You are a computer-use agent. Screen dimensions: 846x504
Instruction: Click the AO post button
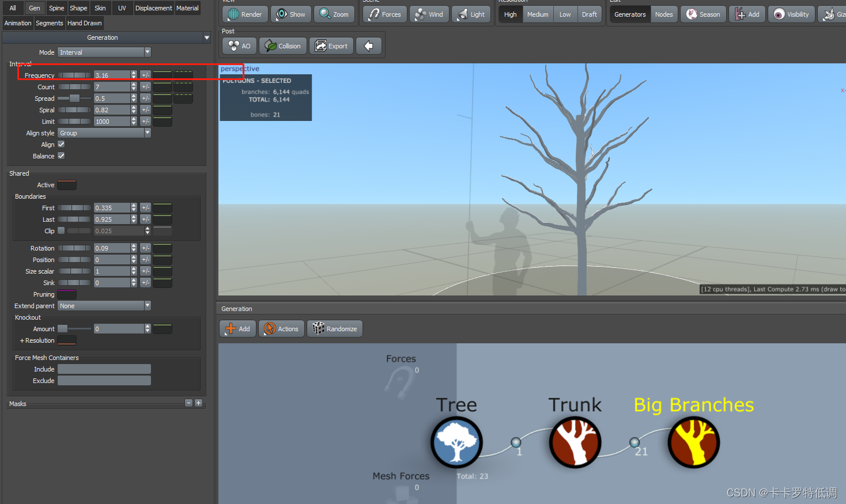(239, 46)
